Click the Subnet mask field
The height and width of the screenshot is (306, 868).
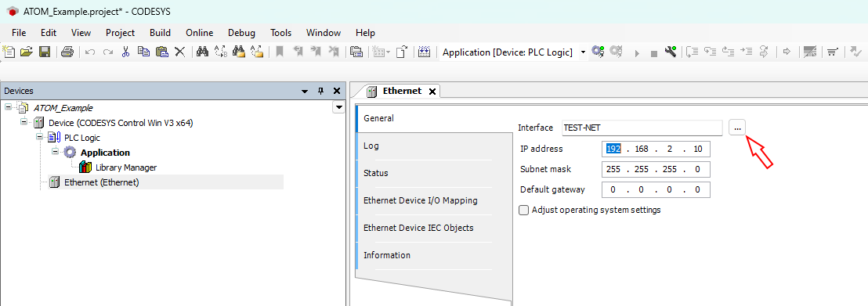[x=656, y=169]
